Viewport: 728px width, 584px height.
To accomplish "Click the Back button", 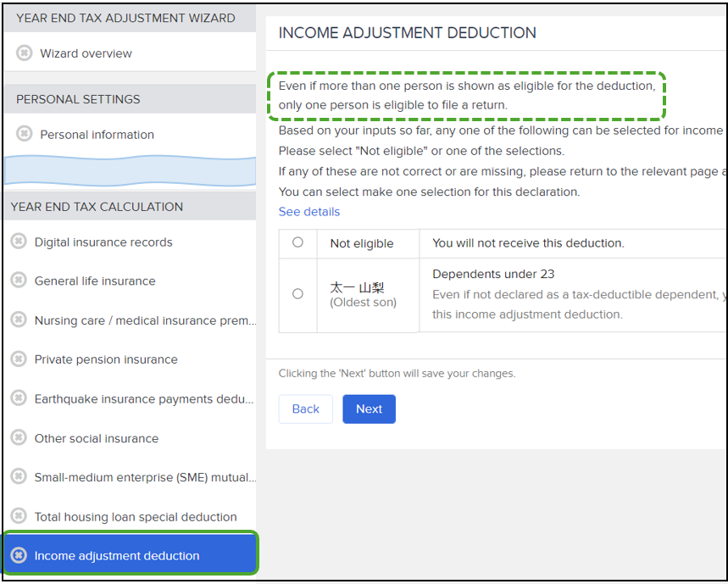I will pos(305,409).
